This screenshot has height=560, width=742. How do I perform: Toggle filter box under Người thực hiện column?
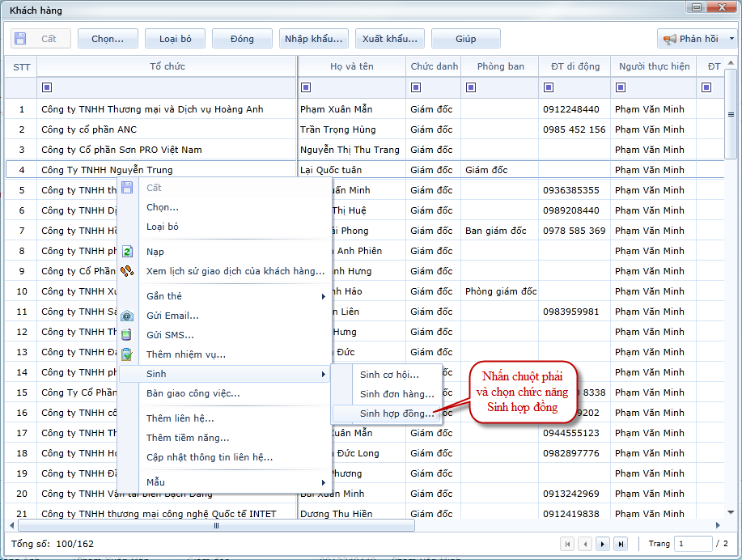pos(620,87)
